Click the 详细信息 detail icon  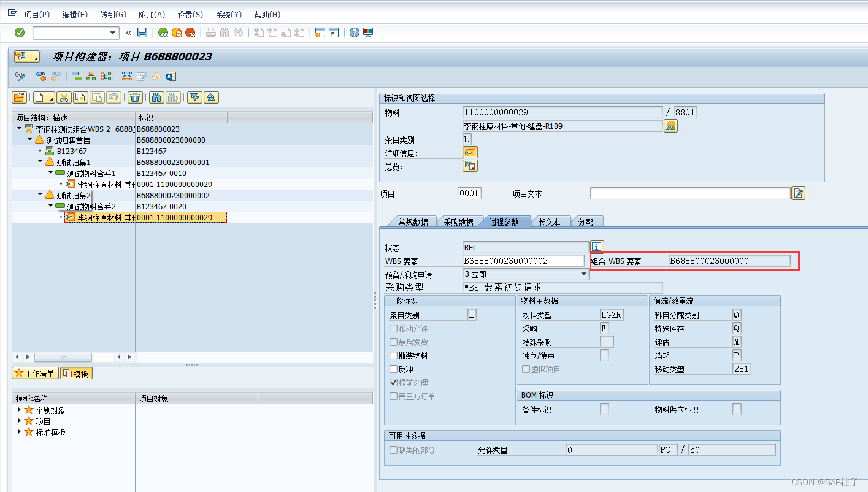(470, 152)
